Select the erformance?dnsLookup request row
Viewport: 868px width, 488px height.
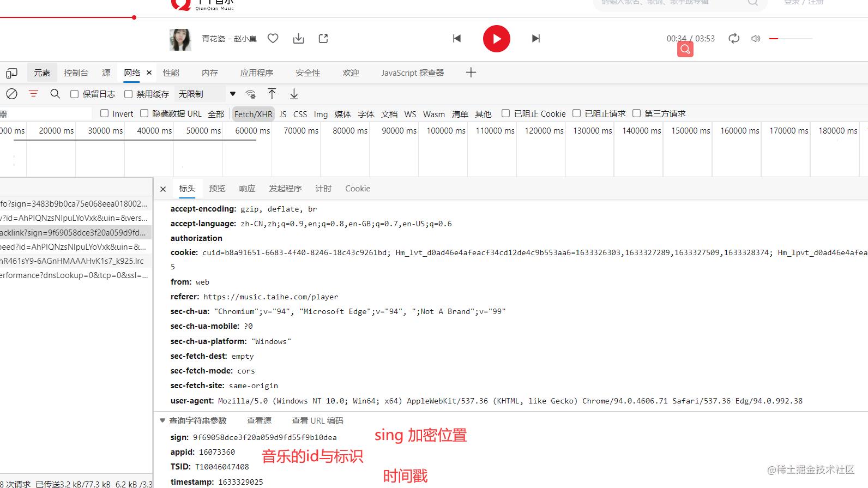tap(76, 275)
